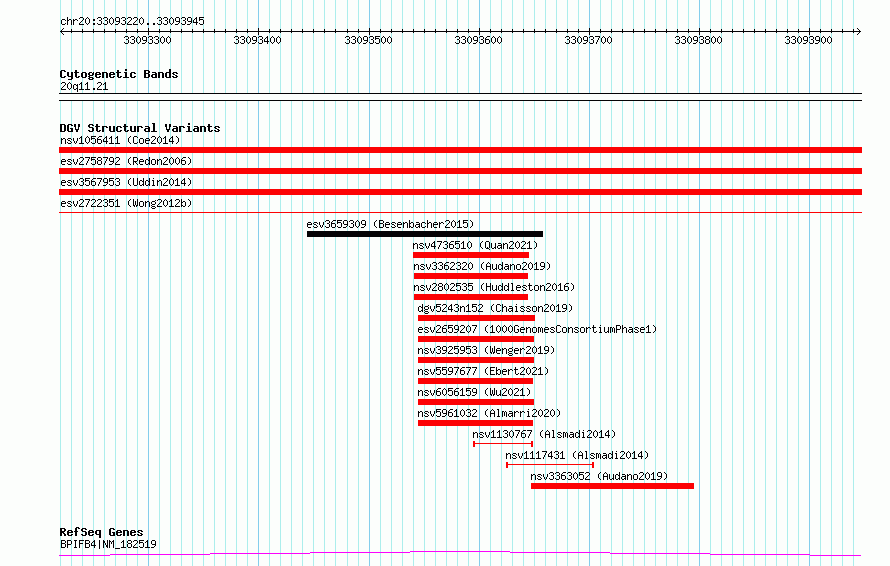890x566 pixels.
Task: Click the nsv1056411 (Coe2014) variant label
Action: tap(120, 140)
